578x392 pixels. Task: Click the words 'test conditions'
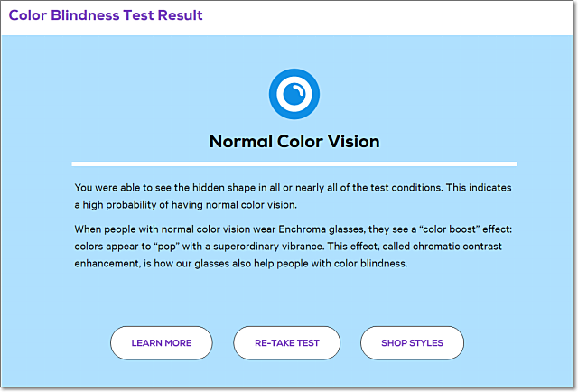[x=406, y=187]
